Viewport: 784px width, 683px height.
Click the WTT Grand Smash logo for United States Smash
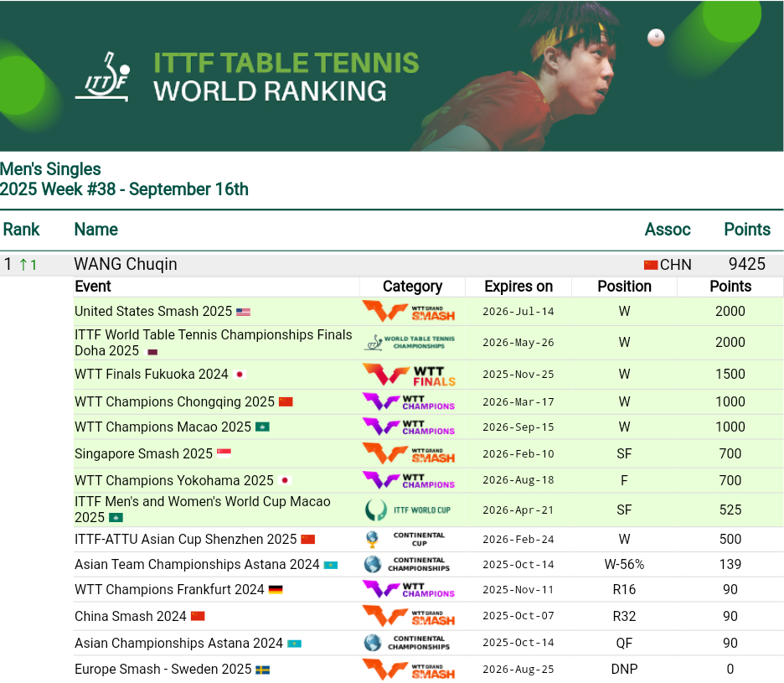[x=409, y=312]
